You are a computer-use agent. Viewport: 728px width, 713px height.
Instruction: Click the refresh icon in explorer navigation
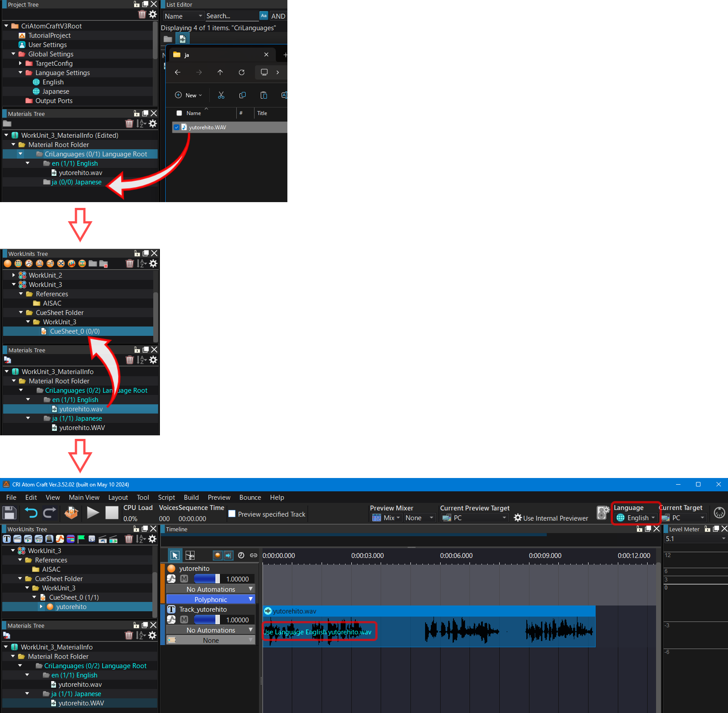pos(242,72)
